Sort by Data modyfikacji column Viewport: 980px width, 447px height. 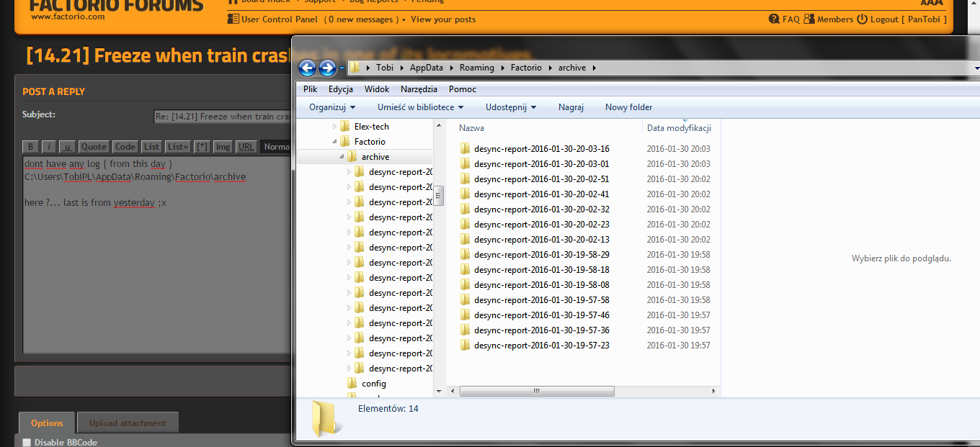(680, 128)
